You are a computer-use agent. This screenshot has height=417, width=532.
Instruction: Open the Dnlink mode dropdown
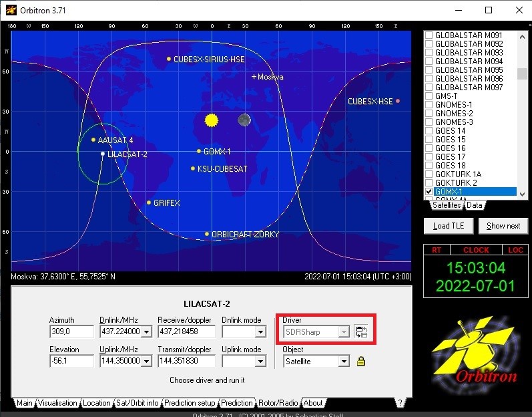point(260,331)
